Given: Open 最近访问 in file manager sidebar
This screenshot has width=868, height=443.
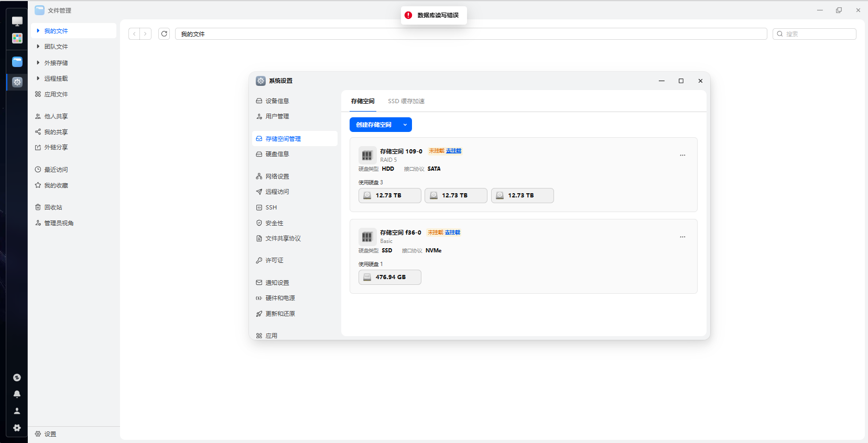Looking at the screenshot, I should tap(73, 170).
